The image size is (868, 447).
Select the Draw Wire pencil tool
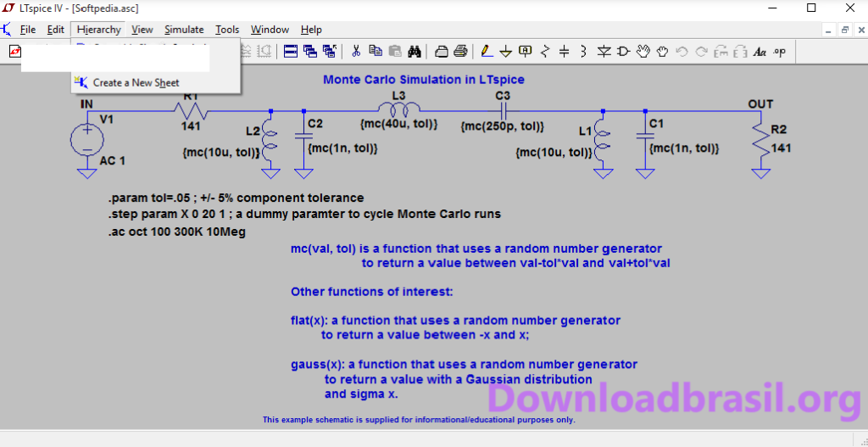coord(487,52)
